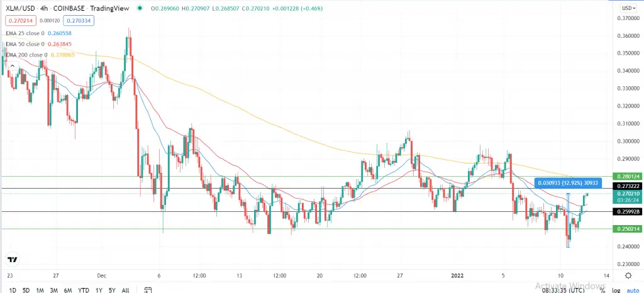Click the 0.230000 price axis value
Viewport: 644px width, 293px height.
629,264
